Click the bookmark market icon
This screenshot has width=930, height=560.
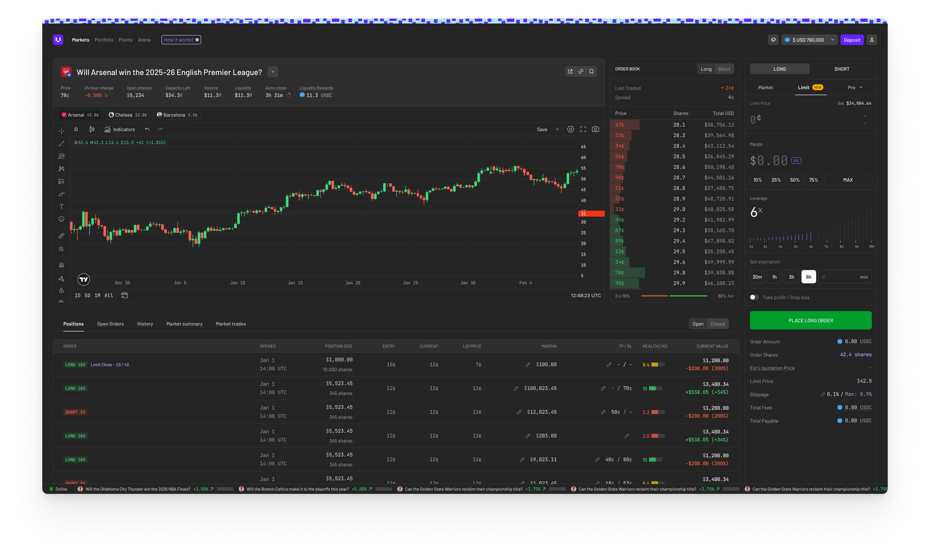pos(591,72)
